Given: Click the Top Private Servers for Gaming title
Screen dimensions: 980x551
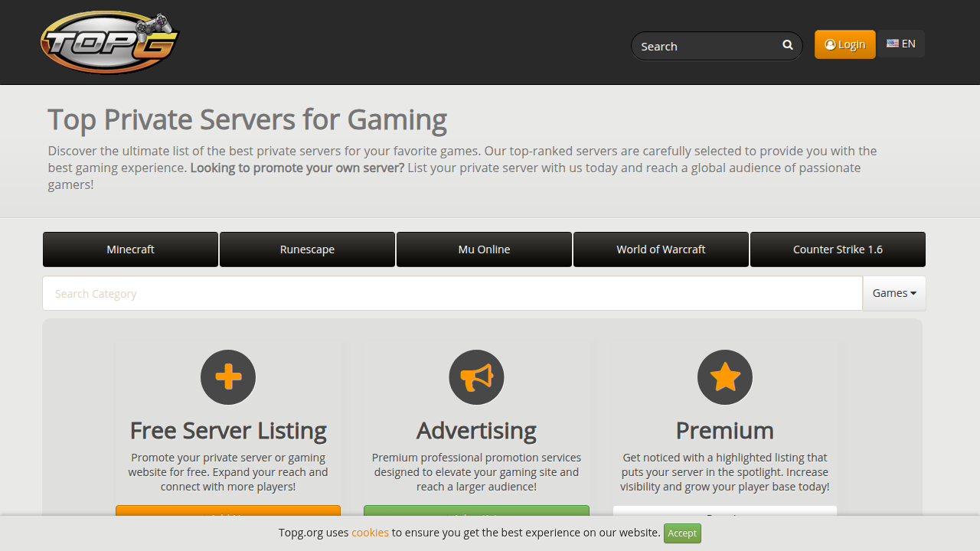Looking at the screenshot, I should coord(247,120).
